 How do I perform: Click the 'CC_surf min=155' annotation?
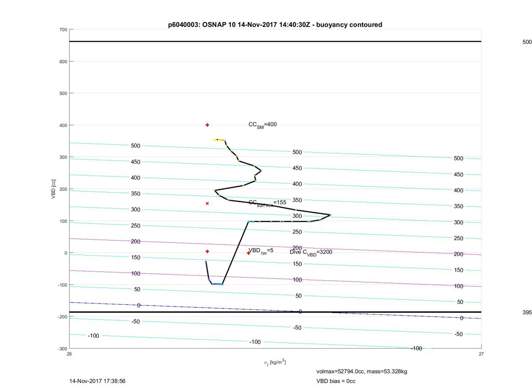point(267,203)
